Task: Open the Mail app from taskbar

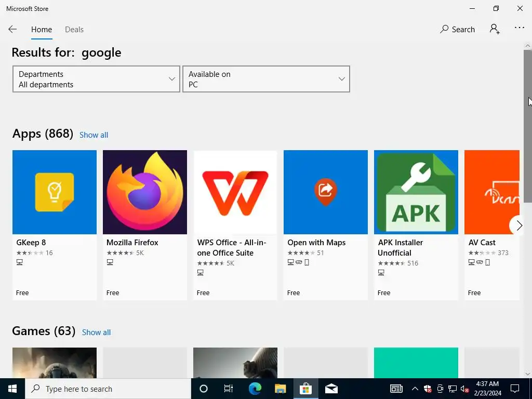Action: point(331,389)
